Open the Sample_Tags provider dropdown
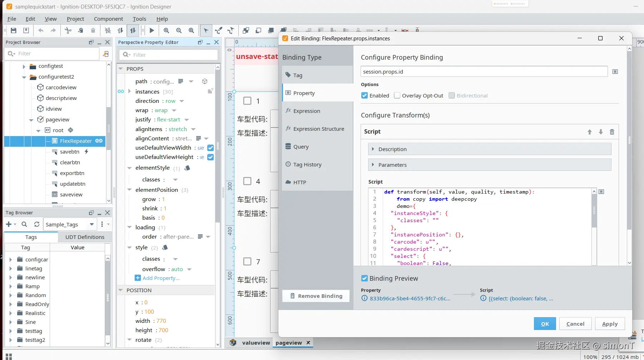 (x=92, y=225)
